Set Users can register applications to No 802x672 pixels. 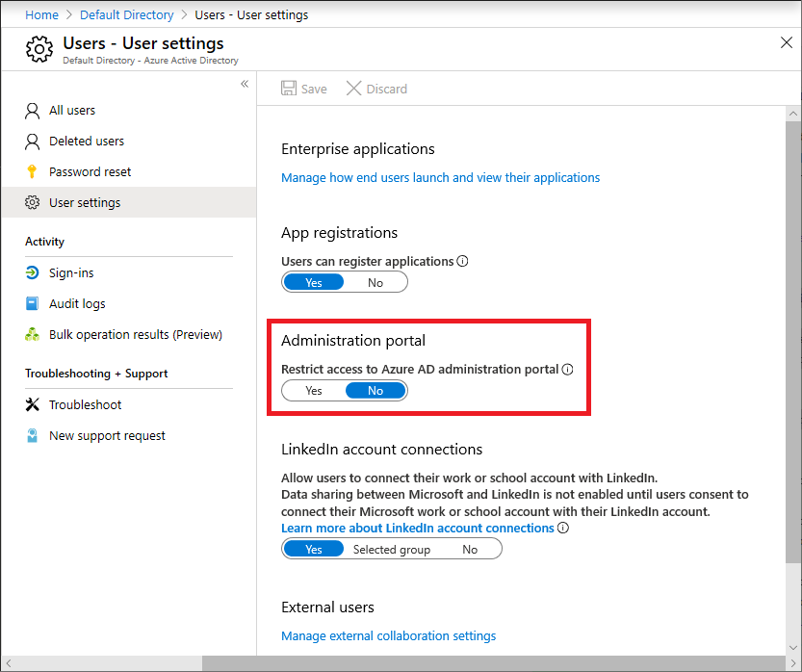(375, 282)
